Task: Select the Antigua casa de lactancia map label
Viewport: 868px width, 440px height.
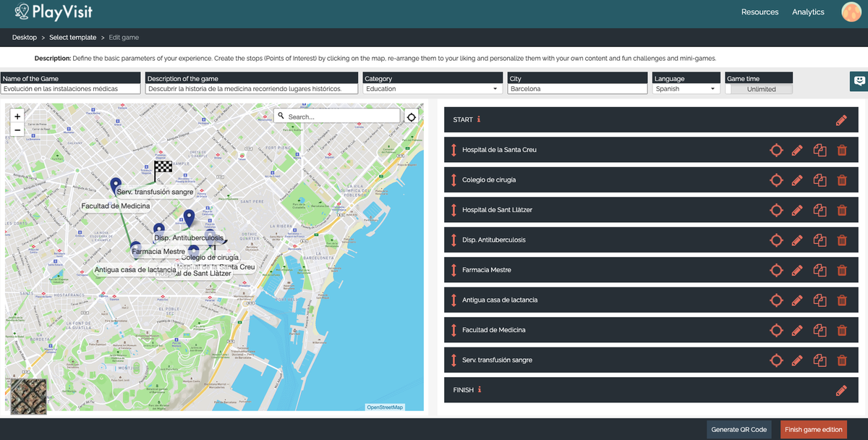Action: (135, 270)
